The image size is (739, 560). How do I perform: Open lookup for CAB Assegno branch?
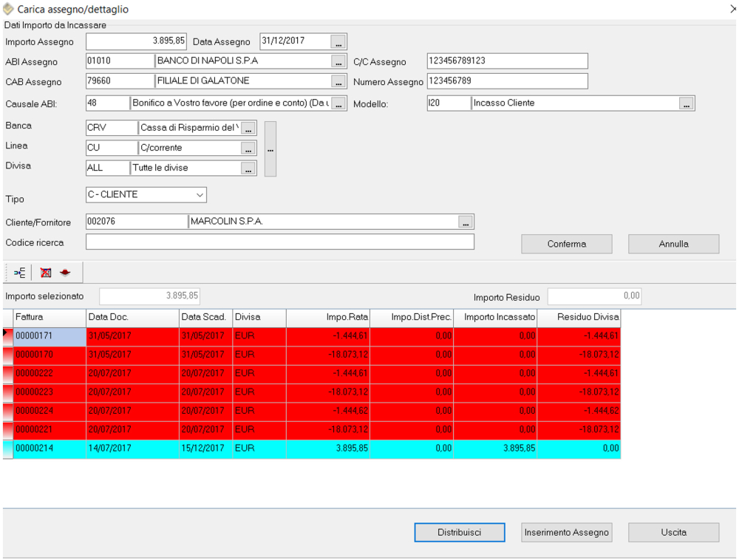point(338,81)
